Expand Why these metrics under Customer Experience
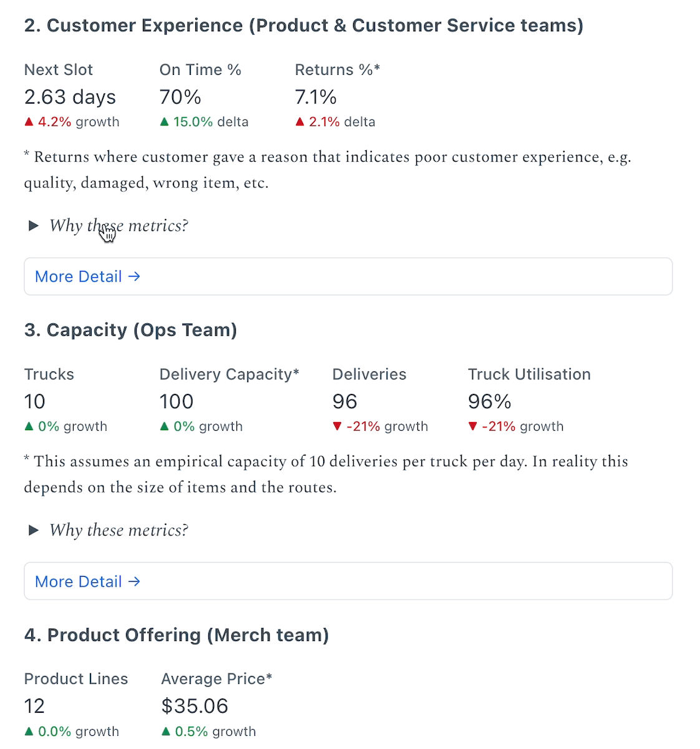 pyautogui.click(x=119, y=225)
